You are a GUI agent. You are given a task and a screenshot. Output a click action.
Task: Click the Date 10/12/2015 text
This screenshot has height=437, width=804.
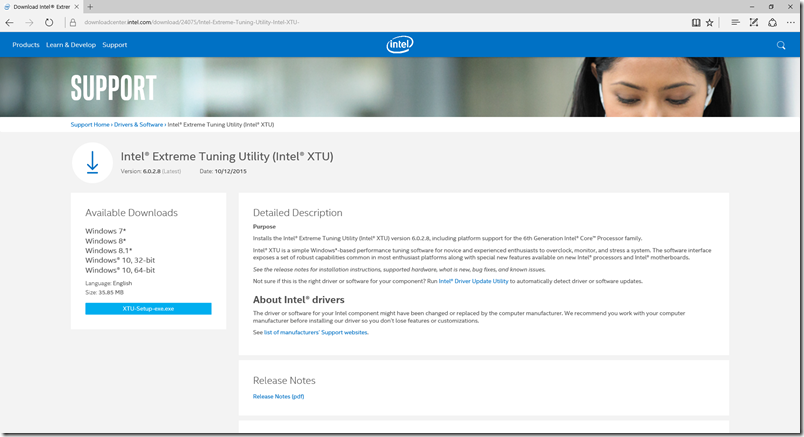pos(223,171)
